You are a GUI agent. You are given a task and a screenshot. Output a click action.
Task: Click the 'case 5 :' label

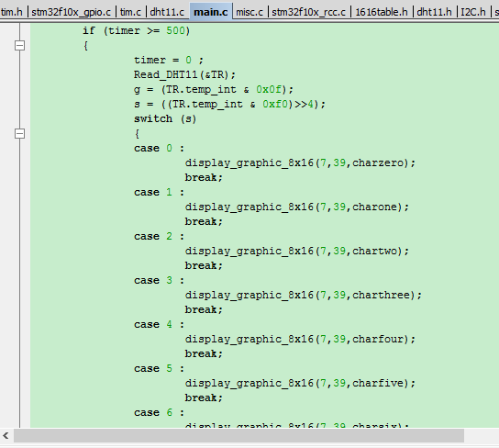[x=159, y=368]
